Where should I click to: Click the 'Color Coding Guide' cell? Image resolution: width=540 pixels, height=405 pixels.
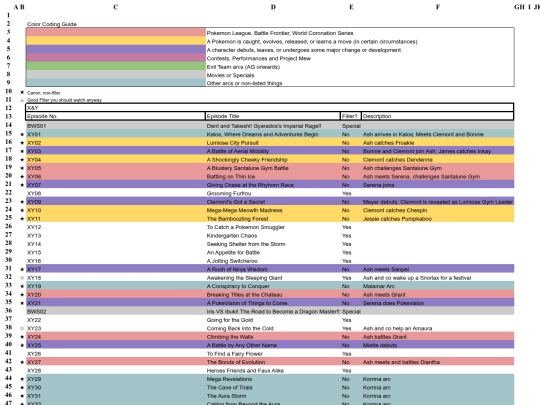point(52,24)
